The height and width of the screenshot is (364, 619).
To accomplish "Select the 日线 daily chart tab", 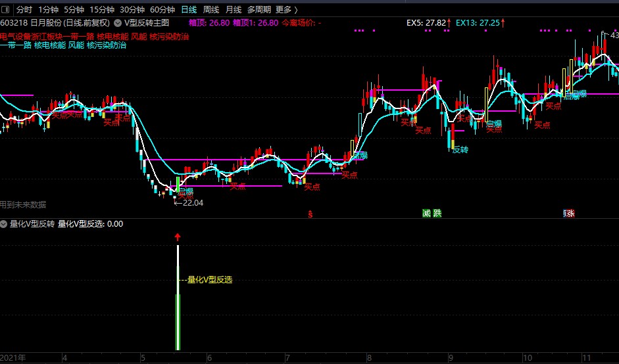I will point(189,9).
